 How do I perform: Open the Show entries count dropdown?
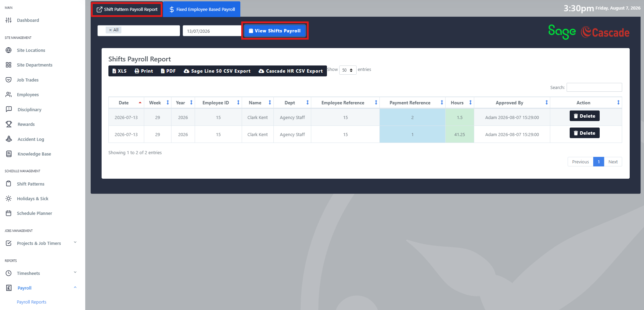click(x=348, y=70)
